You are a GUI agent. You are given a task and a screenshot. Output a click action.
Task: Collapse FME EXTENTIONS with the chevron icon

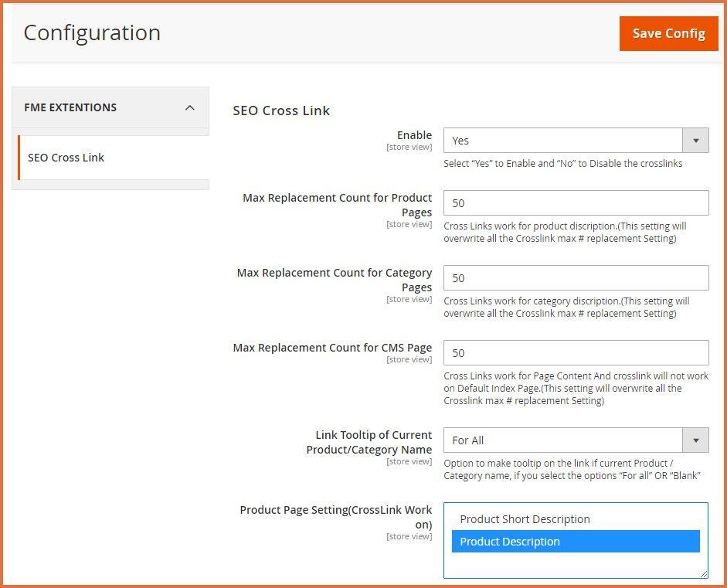pos(190,107)
